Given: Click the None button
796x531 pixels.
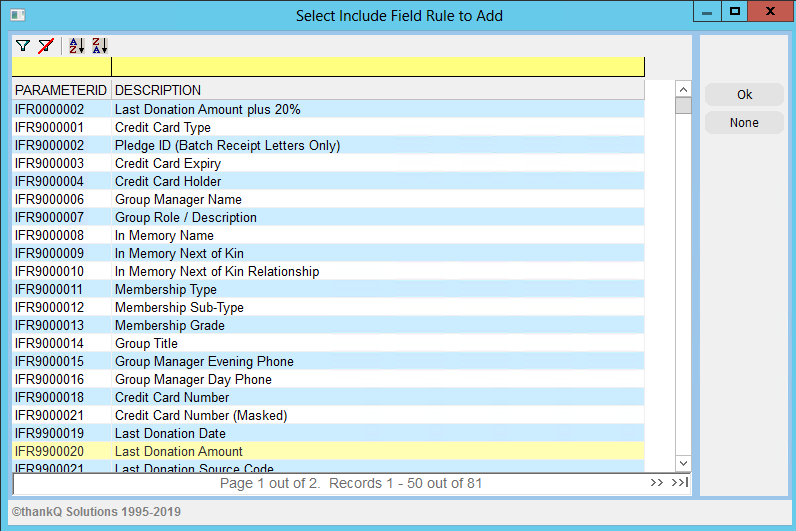Looking at the screenshot, I should coord(744,123).
